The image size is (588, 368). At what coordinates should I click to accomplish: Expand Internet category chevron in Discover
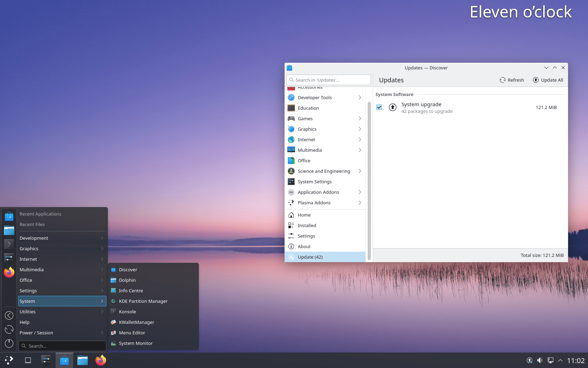tap(360, 139)
